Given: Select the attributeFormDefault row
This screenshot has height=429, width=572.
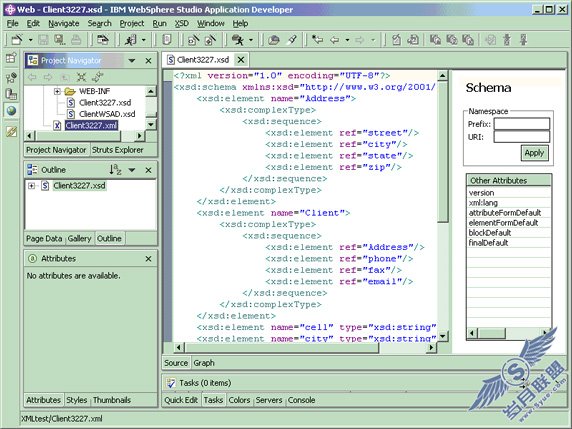Looking at the screenshot, I should point(509,213).
